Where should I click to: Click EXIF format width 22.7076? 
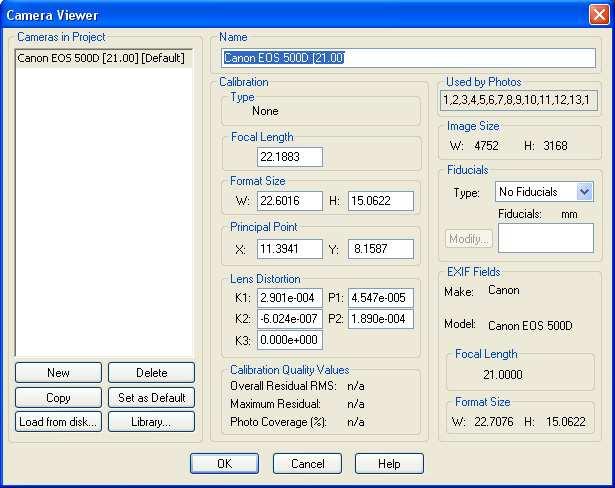pos(494,422)
